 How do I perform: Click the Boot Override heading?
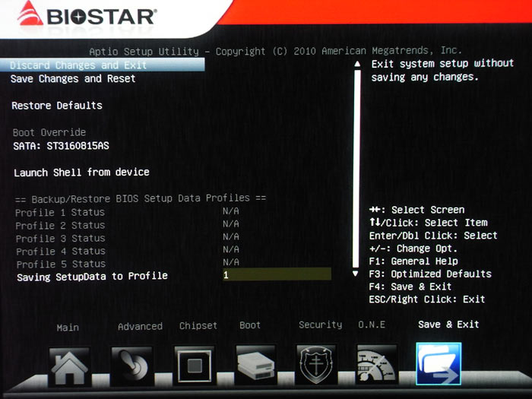49,132
